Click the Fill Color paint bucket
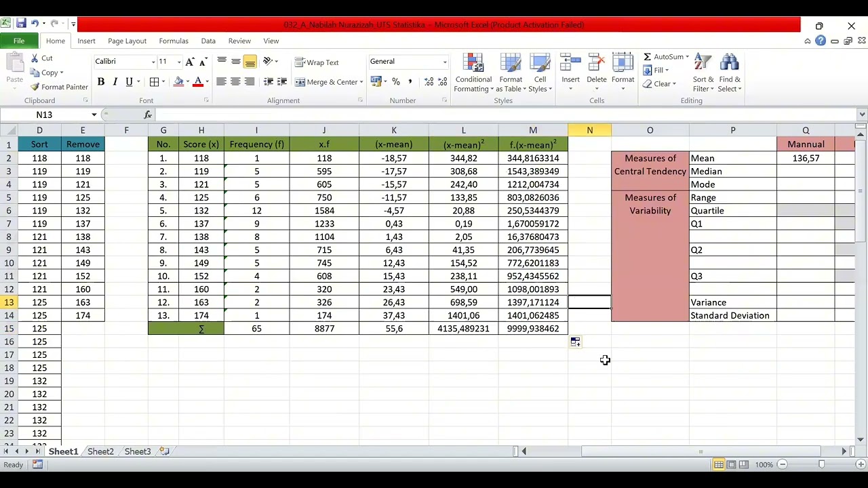The width and height of the screenshot is (868, 488). click(178, 82)
